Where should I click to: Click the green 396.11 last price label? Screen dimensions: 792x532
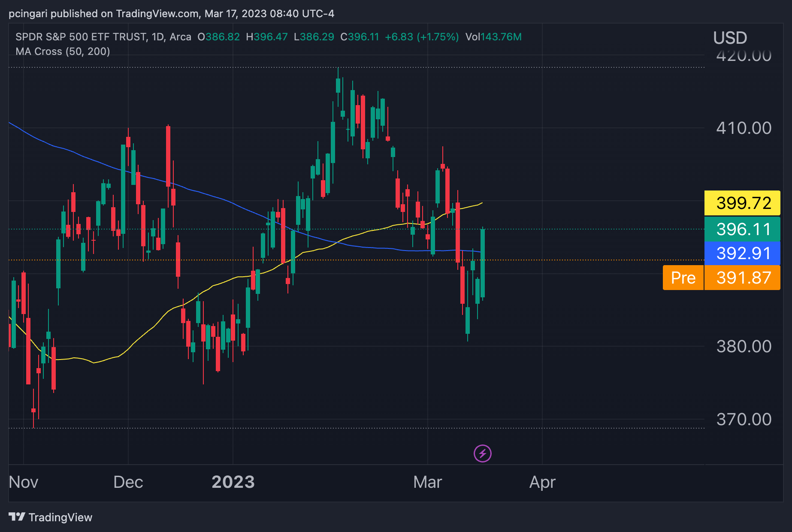tap(742, 229)
